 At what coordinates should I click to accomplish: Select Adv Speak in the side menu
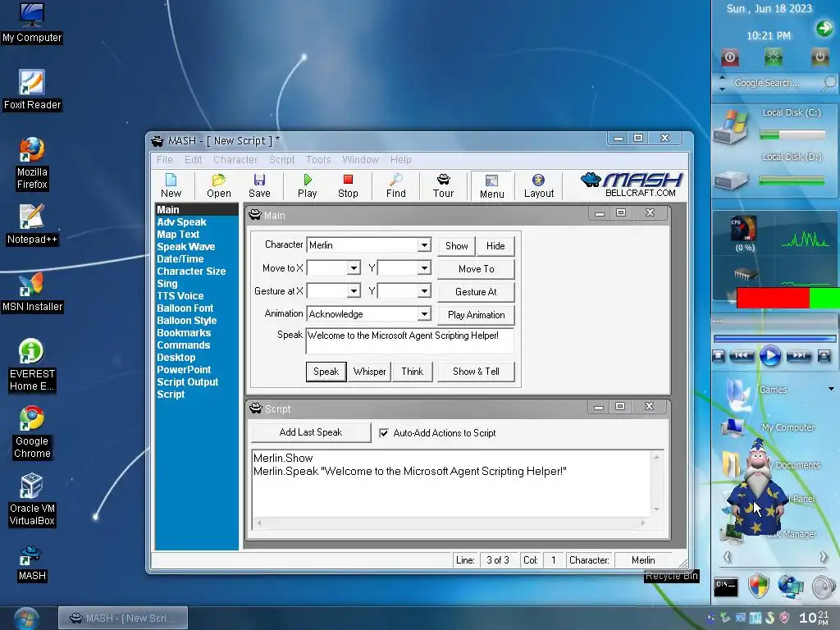pyautogui.click(x=181, y=221)
